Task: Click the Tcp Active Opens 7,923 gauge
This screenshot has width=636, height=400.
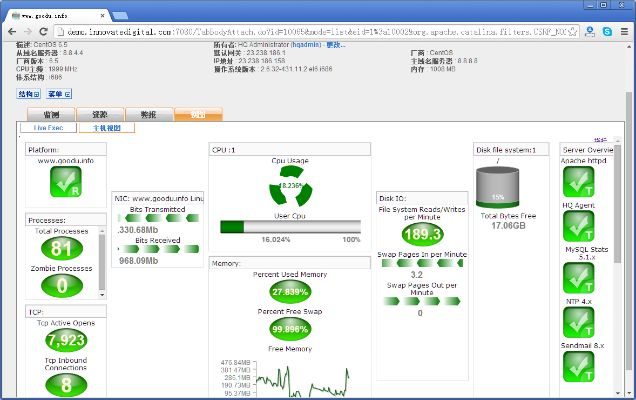Action: tap(66, 340)
